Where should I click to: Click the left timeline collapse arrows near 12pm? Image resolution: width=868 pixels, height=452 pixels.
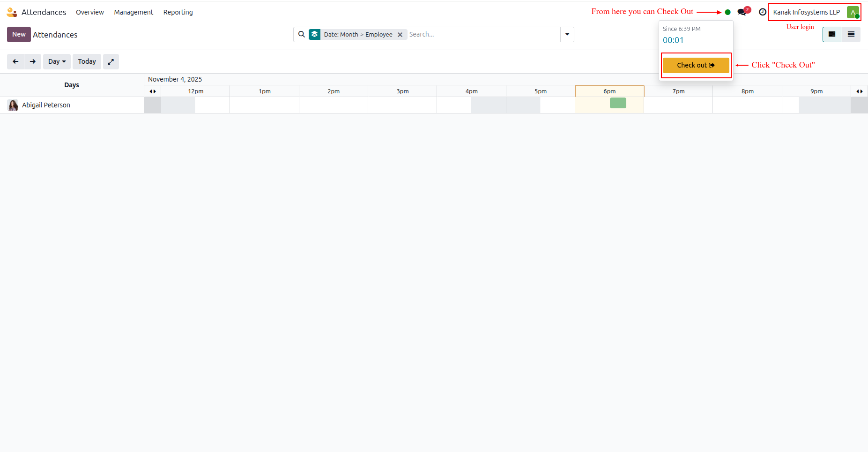point(153,91)
